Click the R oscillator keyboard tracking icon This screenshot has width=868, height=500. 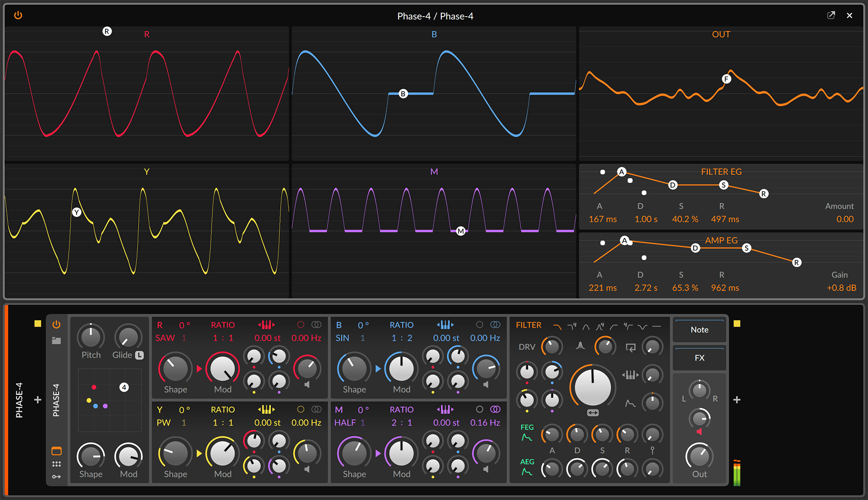tap(266, 325)
